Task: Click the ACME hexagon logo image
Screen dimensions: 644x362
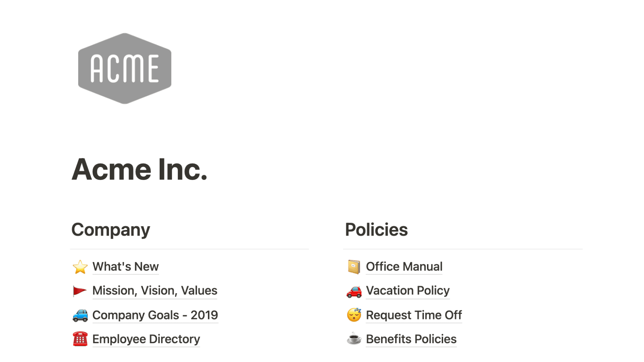Action: [124, 68]
